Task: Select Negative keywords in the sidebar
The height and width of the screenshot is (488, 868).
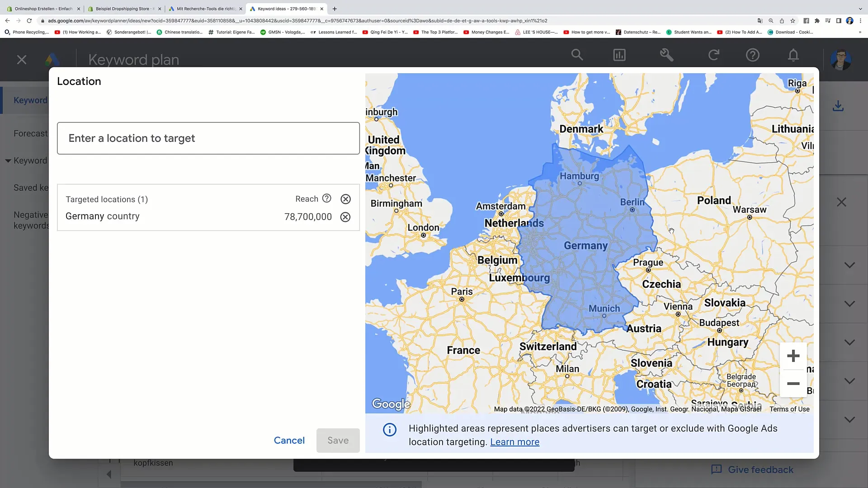Action: click(31, 221)
